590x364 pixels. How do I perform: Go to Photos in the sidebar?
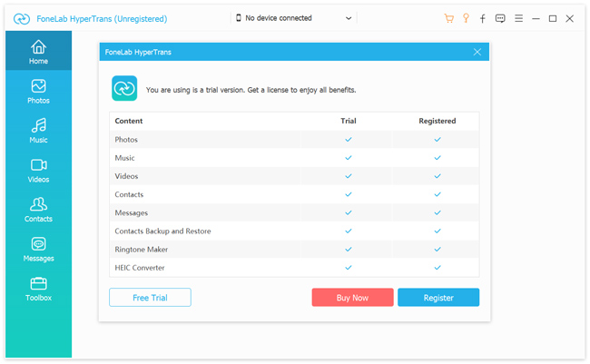tap(38, 91)
